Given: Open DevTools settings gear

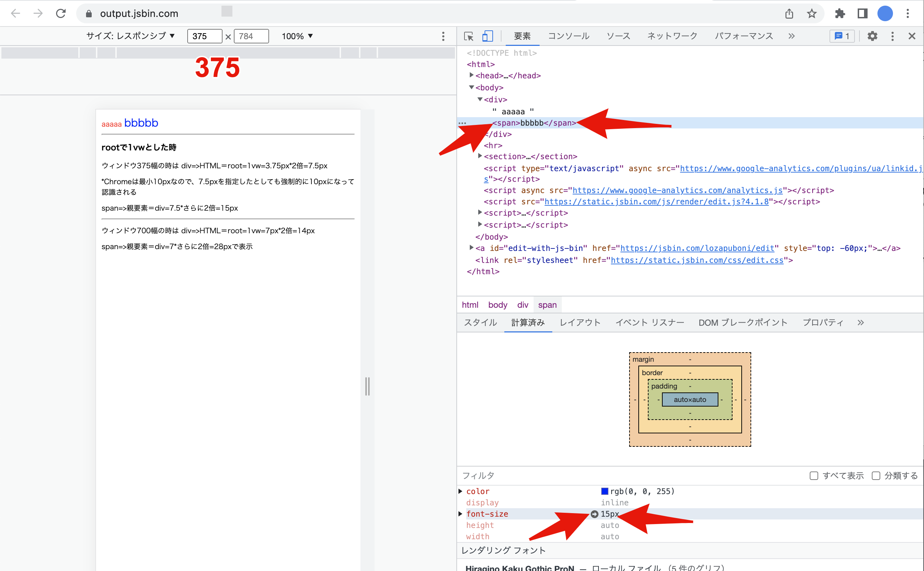Looking at the screenshot, I should tap(872, 36).
